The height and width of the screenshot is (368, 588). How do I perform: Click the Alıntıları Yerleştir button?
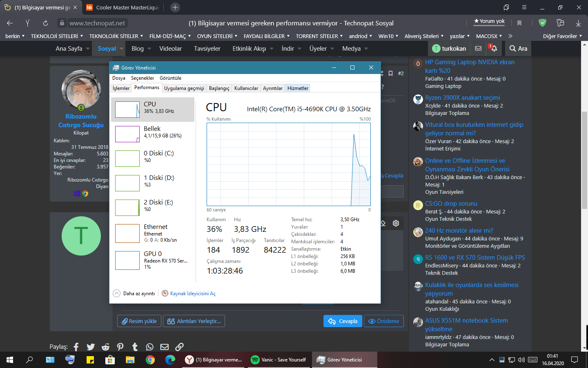(x=194, y=321)
